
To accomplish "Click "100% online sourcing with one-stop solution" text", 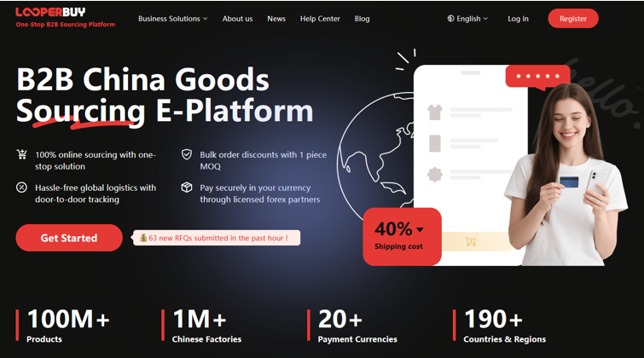I will point(96,160).
